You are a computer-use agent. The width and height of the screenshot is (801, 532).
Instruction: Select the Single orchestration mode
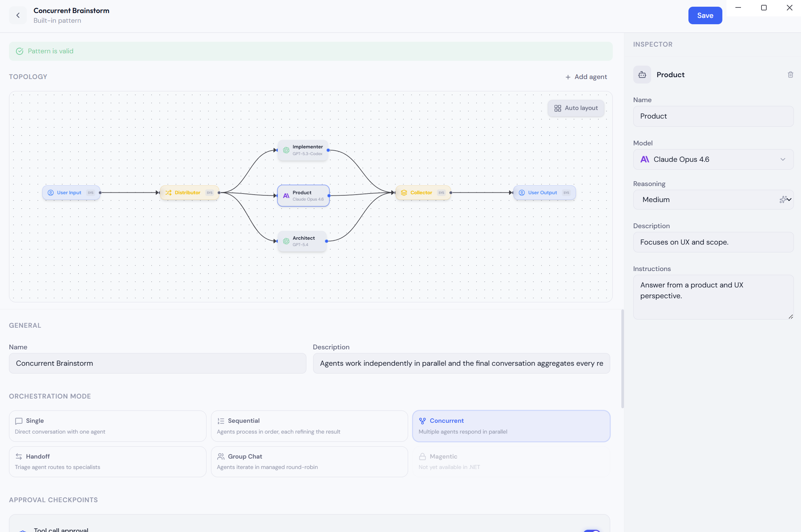(107, 426)
